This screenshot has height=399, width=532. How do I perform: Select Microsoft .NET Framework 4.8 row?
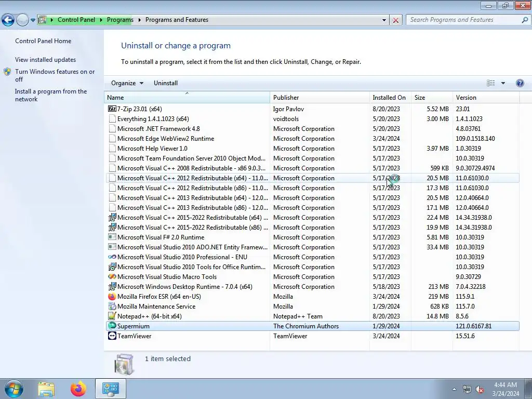pyautogui.click(x=312, y=129)
